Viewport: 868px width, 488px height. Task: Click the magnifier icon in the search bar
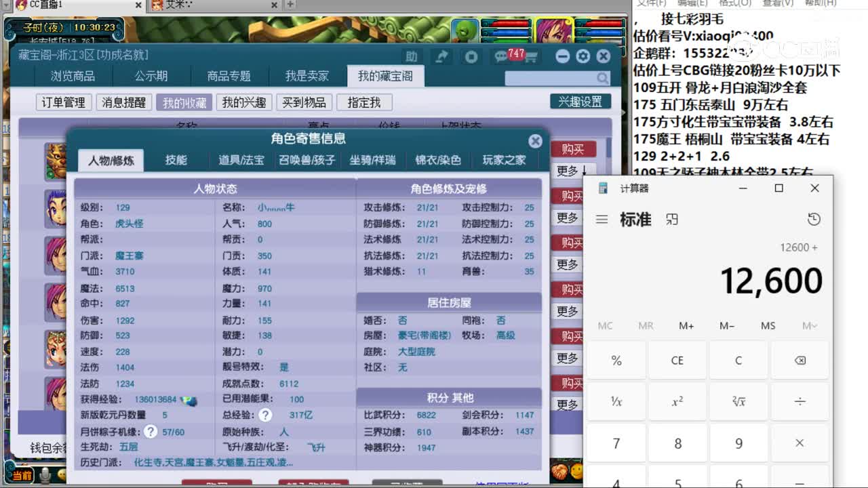[x=601, y=77]
